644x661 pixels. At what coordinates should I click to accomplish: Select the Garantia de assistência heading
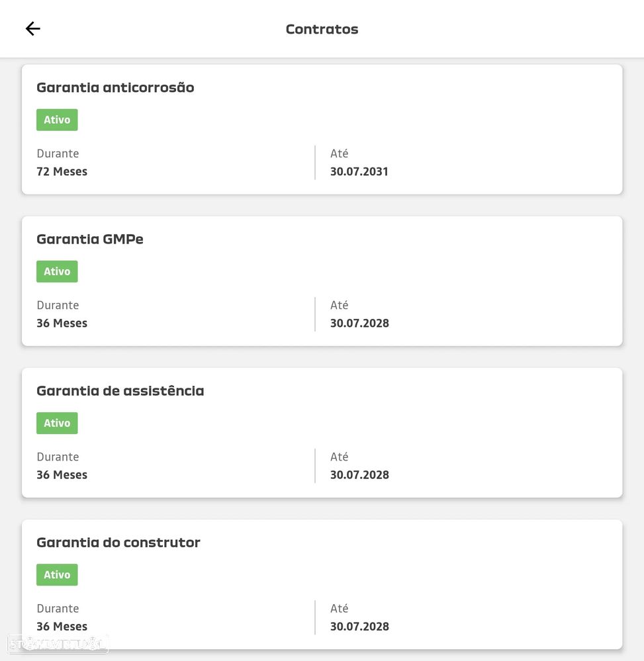click(x=120, y=391)
